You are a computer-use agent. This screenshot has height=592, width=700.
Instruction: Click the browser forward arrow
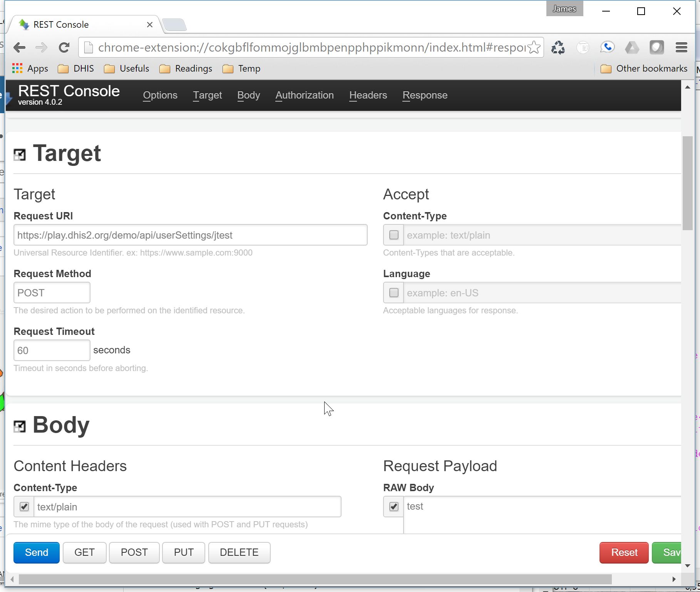41,48
